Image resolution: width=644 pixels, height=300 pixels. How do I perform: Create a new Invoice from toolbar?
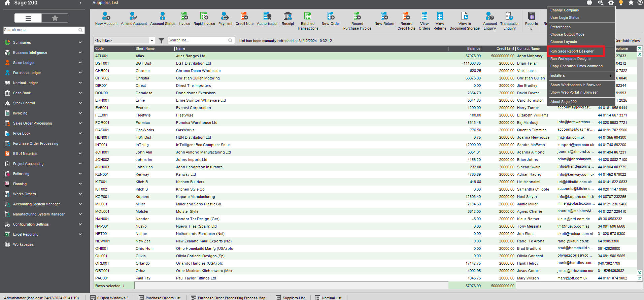[184, 19]
